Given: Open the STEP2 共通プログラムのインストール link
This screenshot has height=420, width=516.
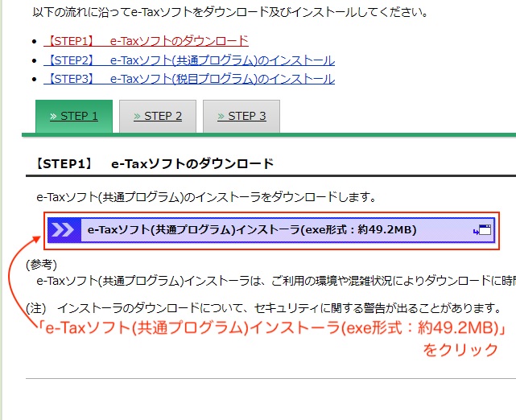Looking at the screenshot, I should tap(189, 60).
